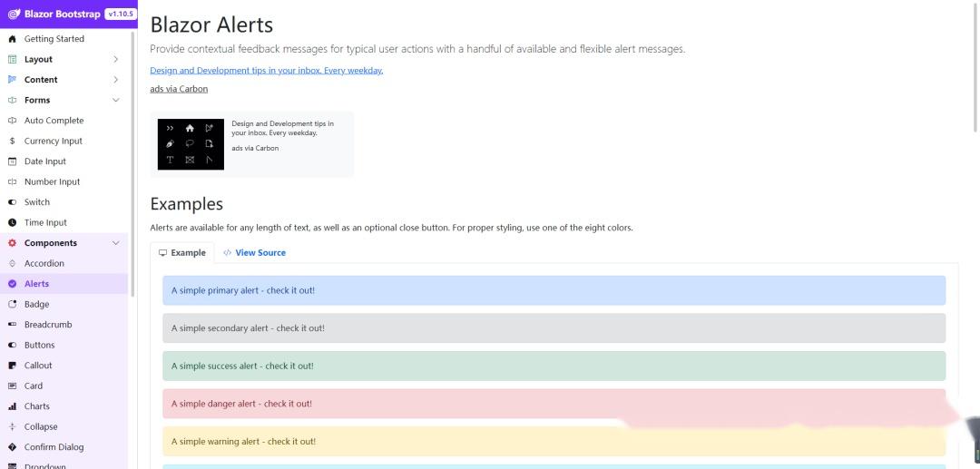Viewport: 980px width, 469px height.
Task: Click the Callout sidebar icon
Action: tap(13, 366)
